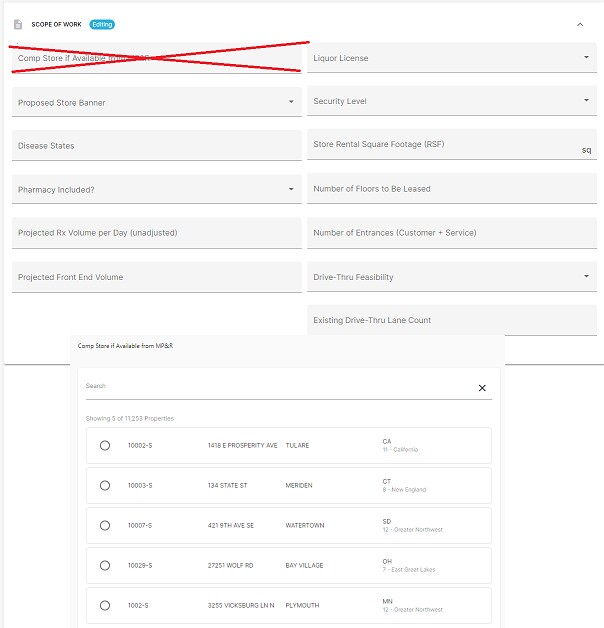Choose the 10007-S Watertown radio option
The width and height of the screenshot is (604, 628).
105,526
